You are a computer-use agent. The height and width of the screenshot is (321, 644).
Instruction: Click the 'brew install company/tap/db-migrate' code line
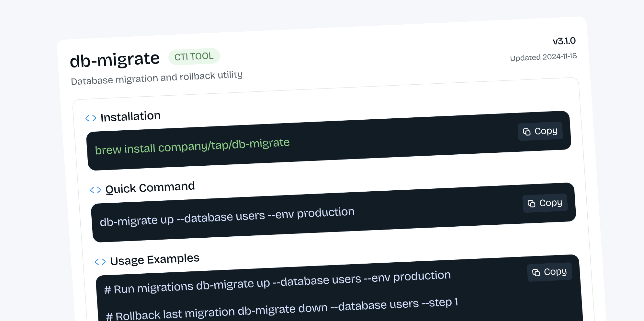pyautogui.click(x=192, y=146)
